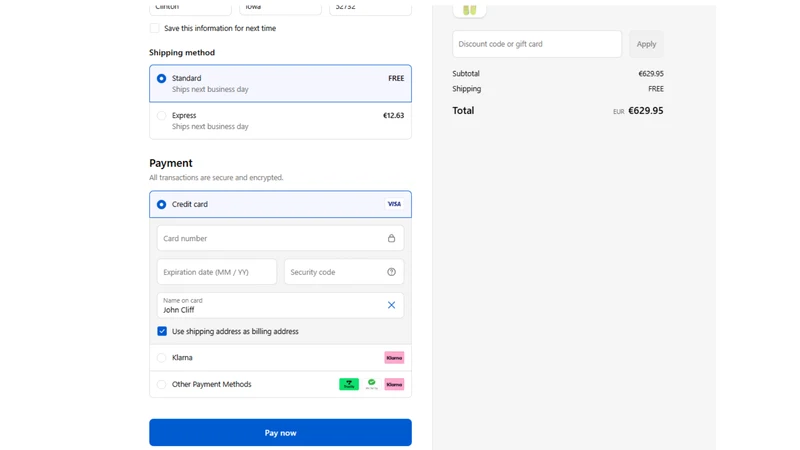
Task: Click the pink Klarna logo in Klarna row
Action: pyautogui.click(x=394, y=358)
